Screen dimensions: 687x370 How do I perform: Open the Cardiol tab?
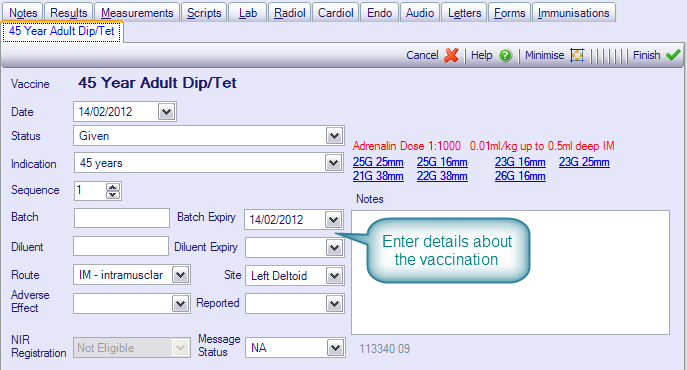pyautogui.click(x=336, y=13)
